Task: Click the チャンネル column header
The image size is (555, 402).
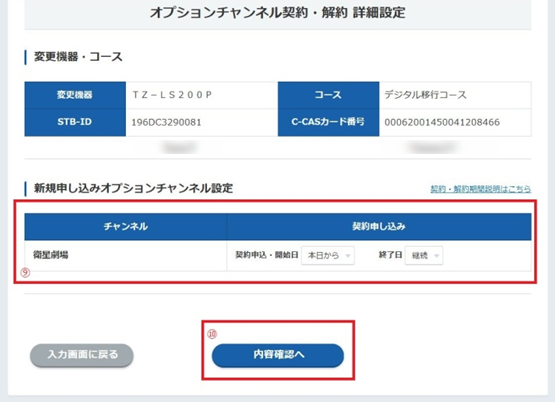Action: pyautogui.click(x=125, y=226)
